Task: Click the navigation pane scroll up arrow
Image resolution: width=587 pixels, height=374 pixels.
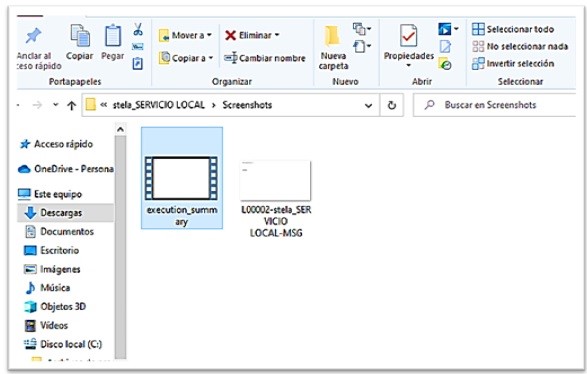Action: coord(120,130)
